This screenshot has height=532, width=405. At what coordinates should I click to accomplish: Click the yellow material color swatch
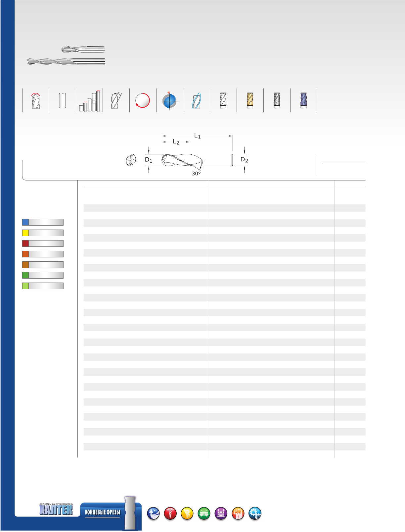point(25,233)
